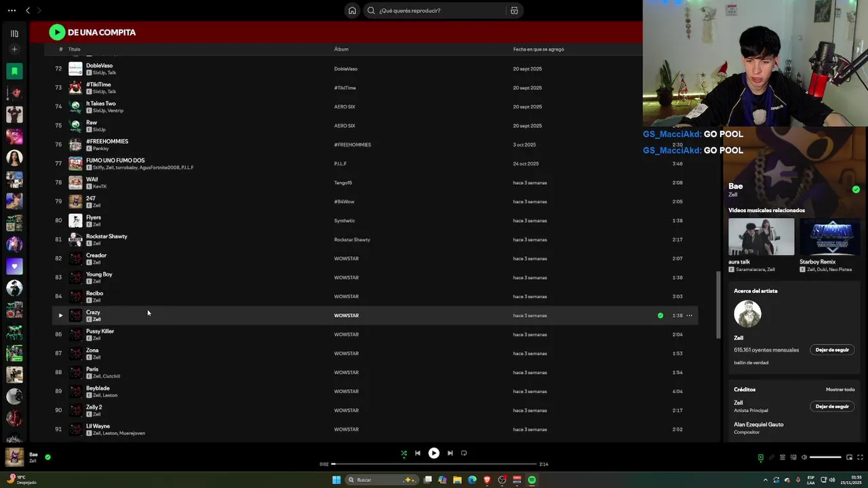868x488 pixels.
Task: Click Windows taskbar Buscar search box
Action: click(x=383, y=480)
